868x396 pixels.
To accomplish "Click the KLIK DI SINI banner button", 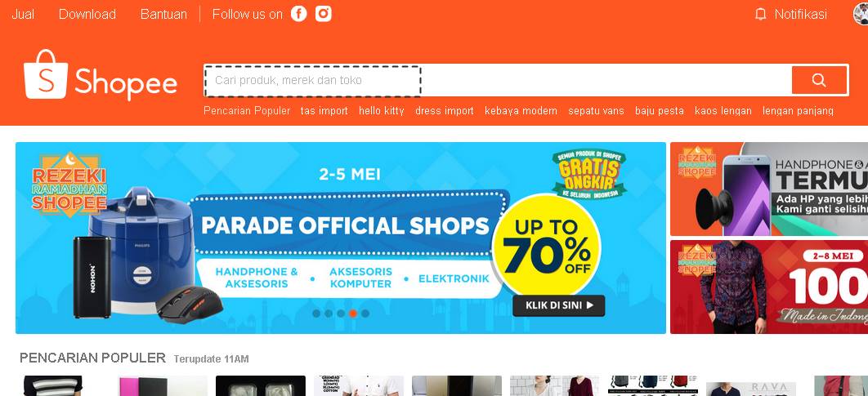I will click(x=558, y=305).
